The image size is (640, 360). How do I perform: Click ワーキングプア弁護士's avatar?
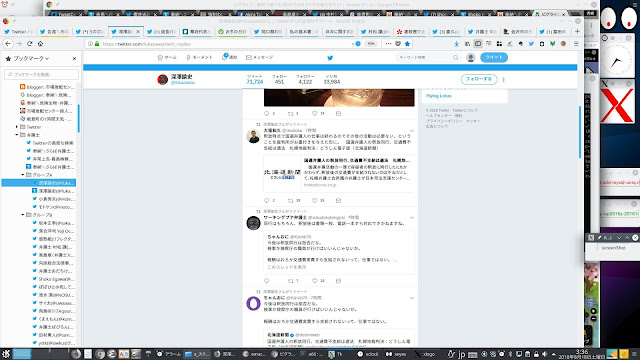click(253, 223)
